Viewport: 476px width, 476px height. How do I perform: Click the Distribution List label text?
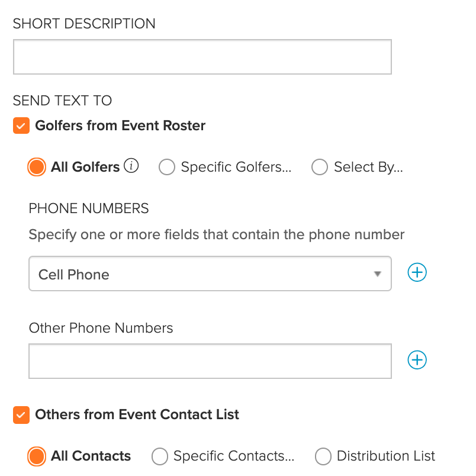click(386, 456)
